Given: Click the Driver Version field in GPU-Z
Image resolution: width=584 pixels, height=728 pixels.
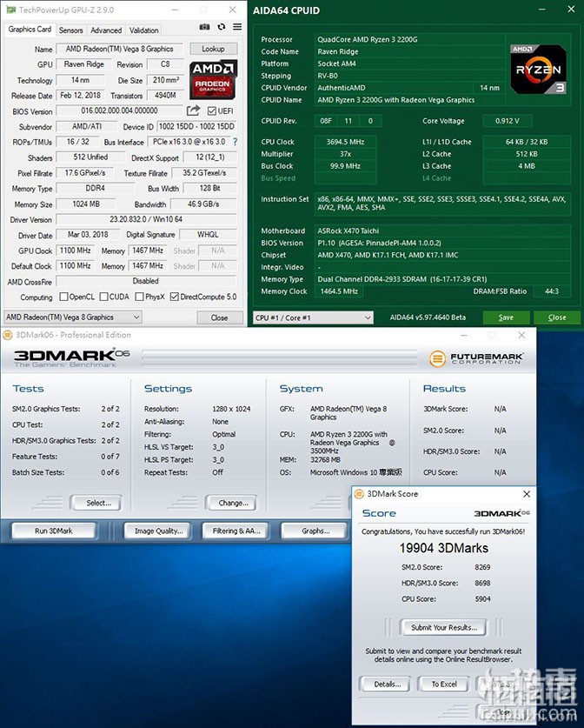Looking at the screenshot, I should (x=146, y=219).
